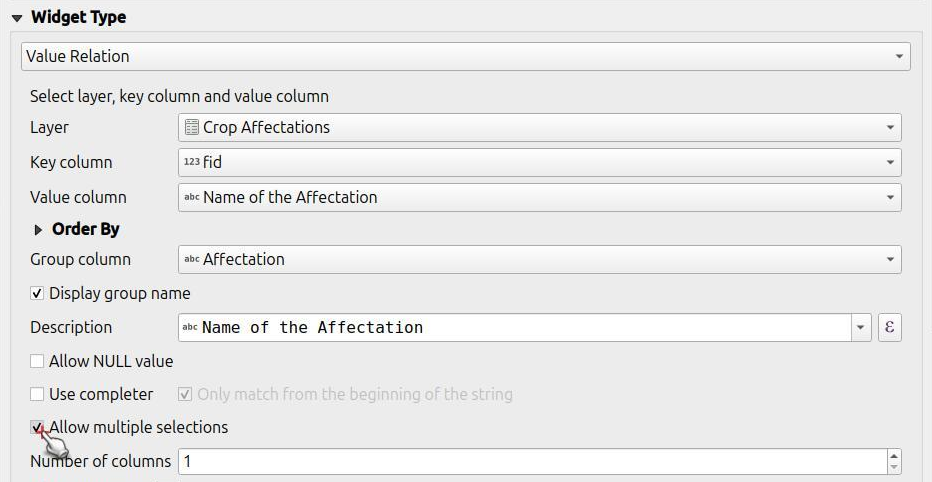Open the Group column Affectation dropdown
The image size is (932, 482).
pos(540,259)
